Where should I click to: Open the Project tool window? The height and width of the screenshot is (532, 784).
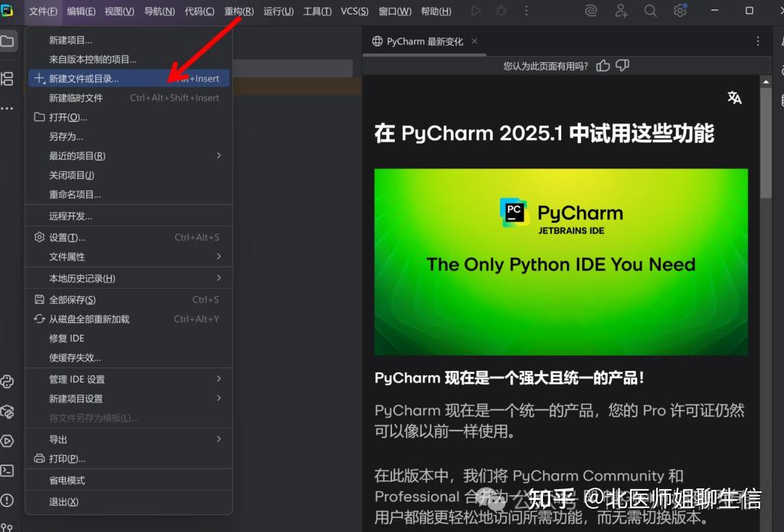coord(9,41)
